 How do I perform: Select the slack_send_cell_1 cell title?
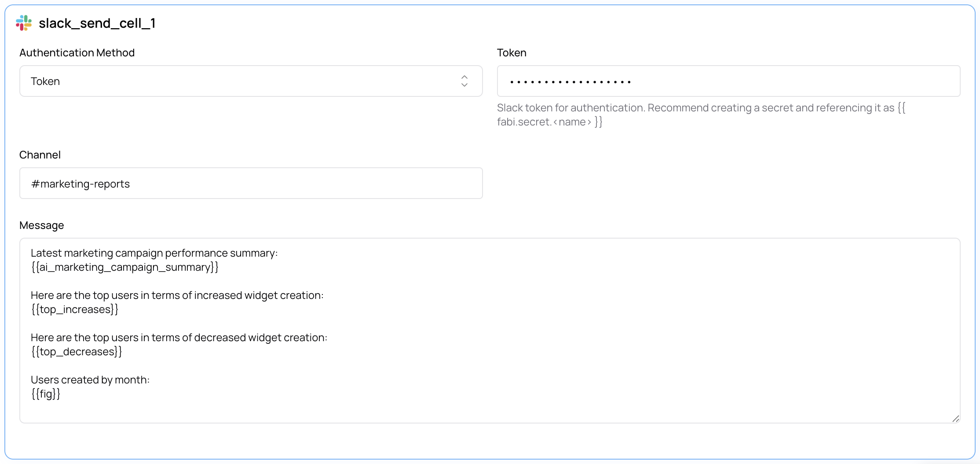tap(97, 23)
